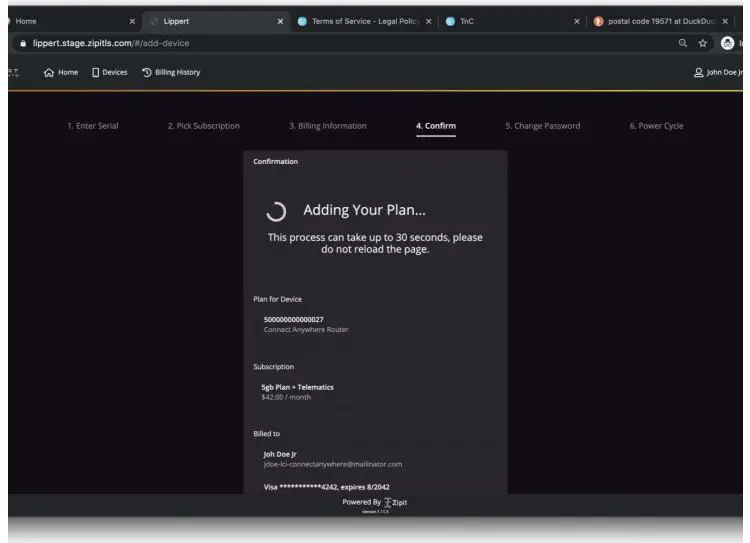The image size is (750, 543).
Task: Close the Lippert browser tab
Action: 280,21
